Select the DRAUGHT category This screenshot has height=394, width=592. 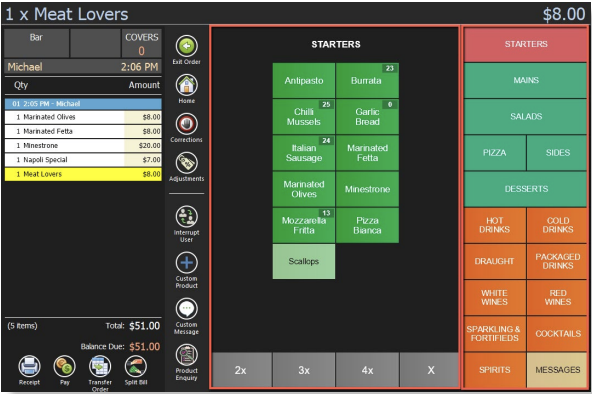pos(495,262)
